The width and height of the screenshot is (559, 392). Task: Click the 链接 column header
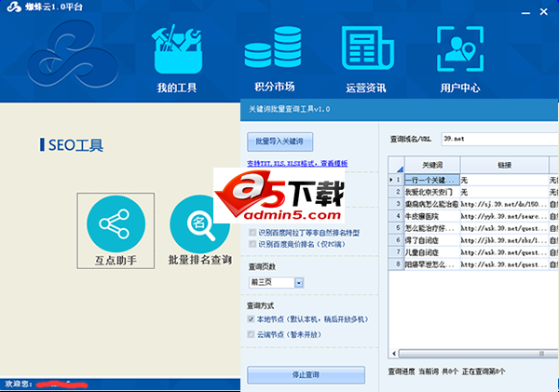[503, 164]
